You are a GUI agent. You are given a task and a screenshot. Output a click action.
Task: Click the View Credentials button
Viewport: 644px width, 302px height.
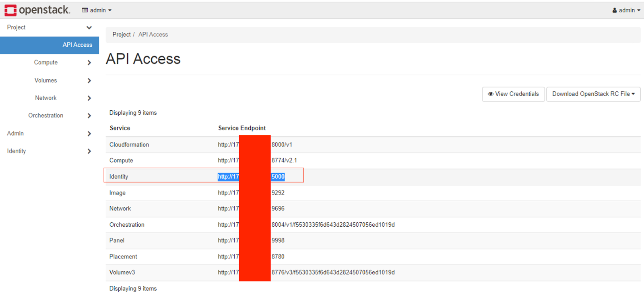513,94
